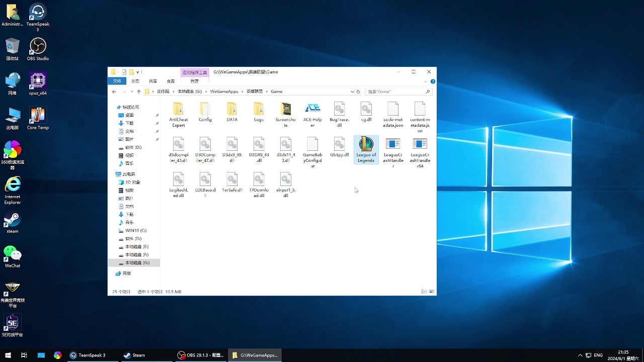The image size is (644, 362).
Task: Switch to the OBS 29.1.3 taskbar window
Action: (201, 355)
